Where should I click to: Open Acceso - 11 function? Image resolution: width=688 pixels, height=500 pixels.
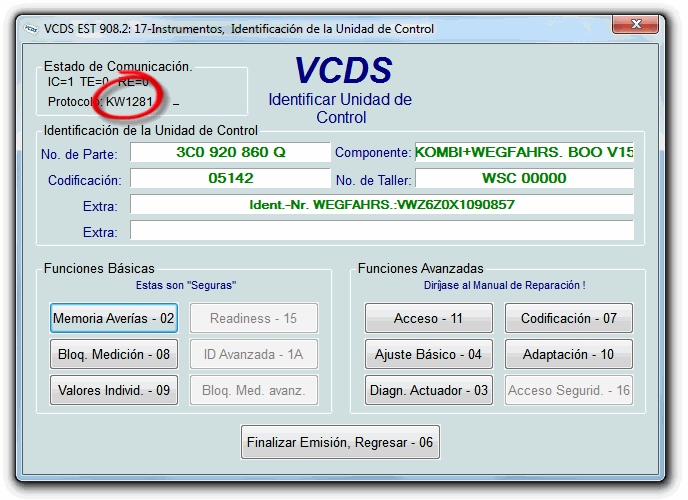click(429, 318)
